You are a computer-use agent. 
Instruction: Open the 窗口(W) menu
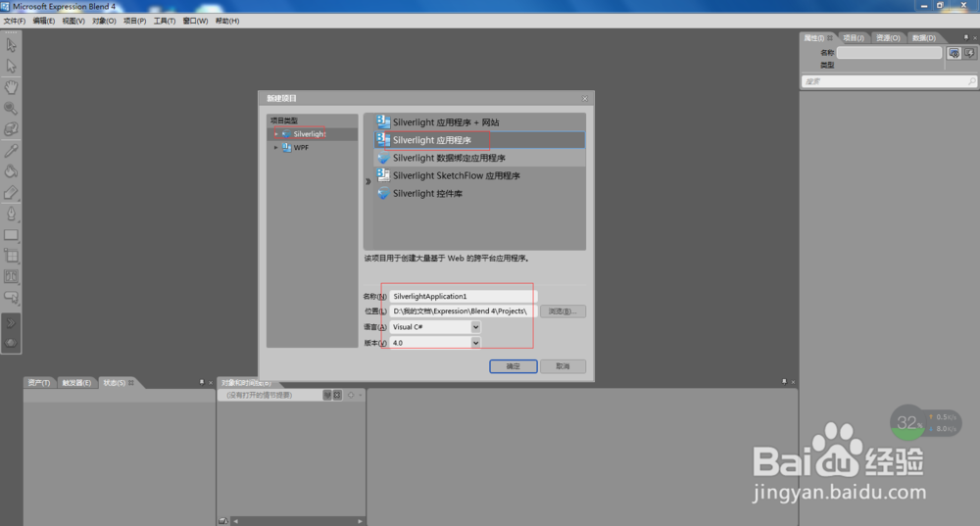(x=195, y=22)
